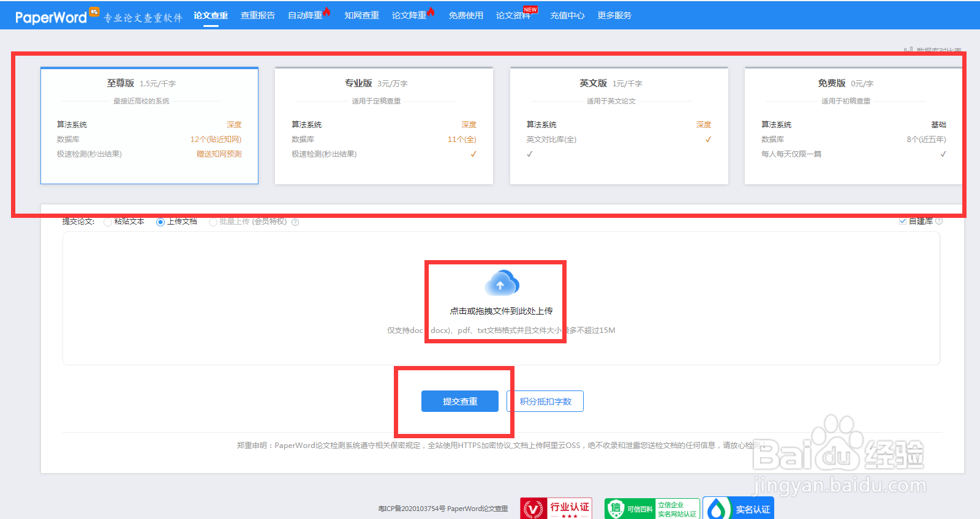
Task: Click the 最接近高校的系统 subtitle
Action: coord(141,101)
